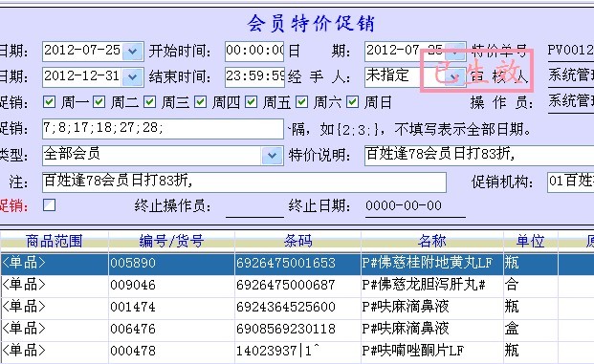This screenshot has width=594, height=364.
Task: Select item code 001474
Action: (x=133, y=307)
